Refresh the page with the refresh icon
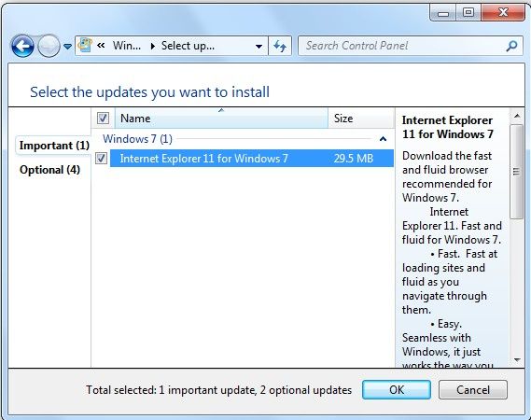This screenshot has height=420, width=531. point(280,46)
